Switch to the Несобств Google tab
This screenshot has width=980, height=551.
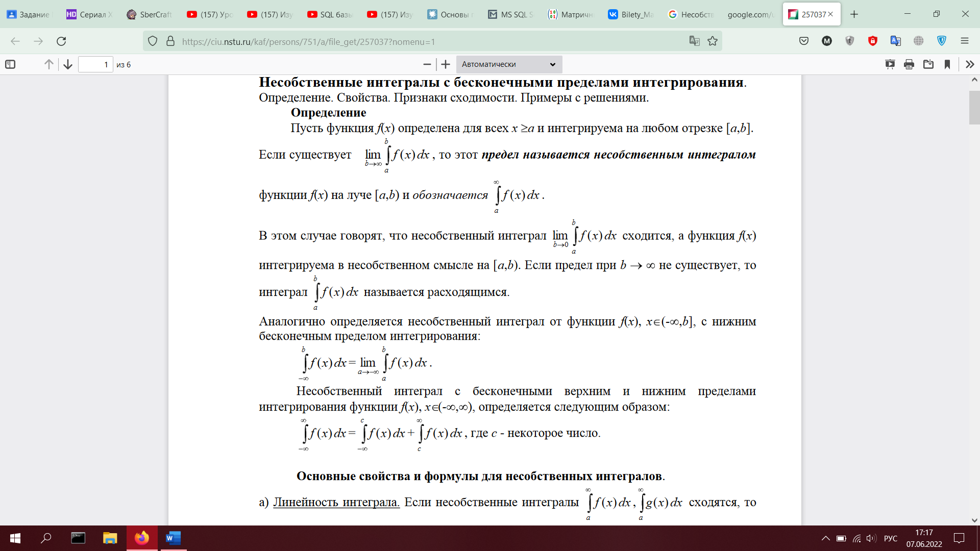click(692, 14)
